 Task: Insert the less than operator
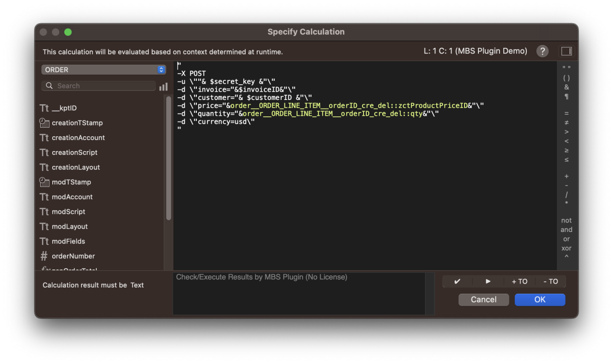click(567, 141)
